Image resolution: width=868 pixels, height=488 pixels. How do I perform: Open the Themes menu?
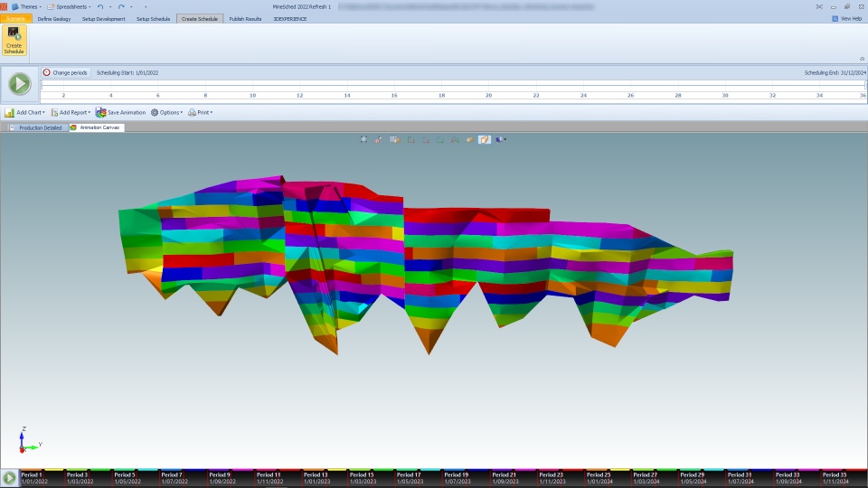pos(28,6)
